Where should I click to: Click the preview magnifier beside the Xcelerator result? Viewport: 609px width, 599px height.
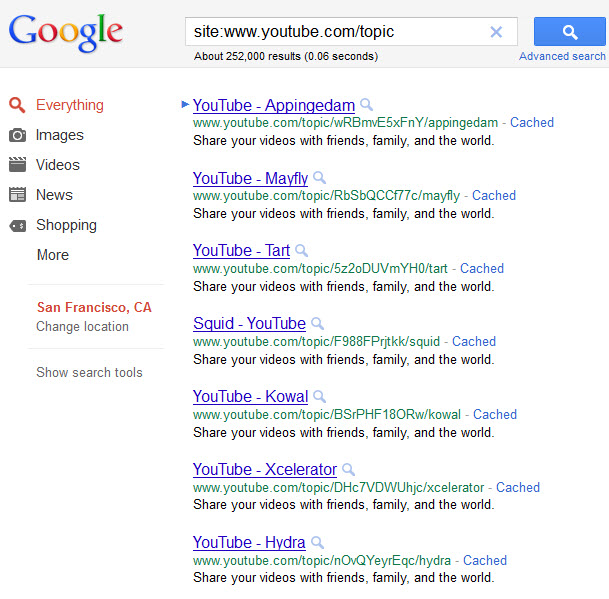click(x=348, y=469)
